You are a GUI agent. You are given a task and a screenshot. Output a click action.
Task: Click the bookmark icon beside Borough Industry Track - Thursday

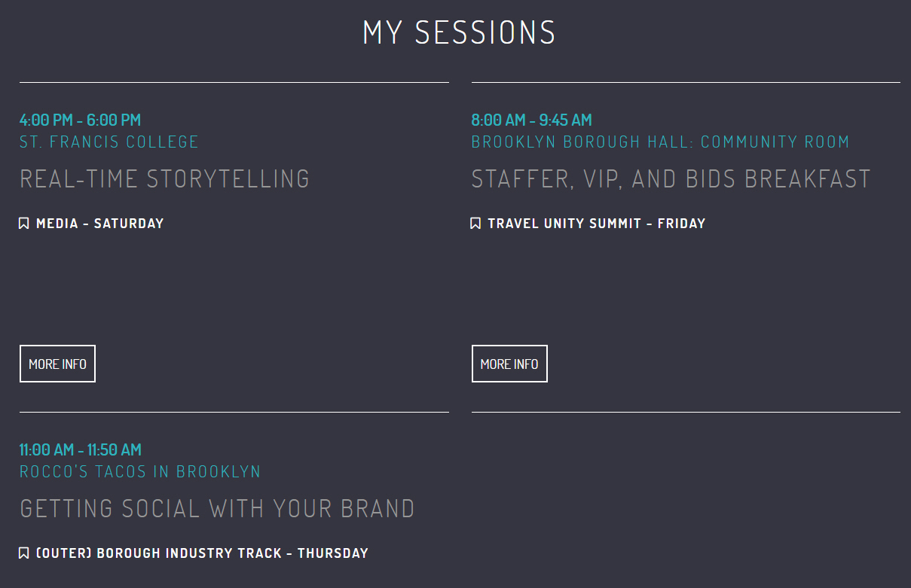(24, 553)
